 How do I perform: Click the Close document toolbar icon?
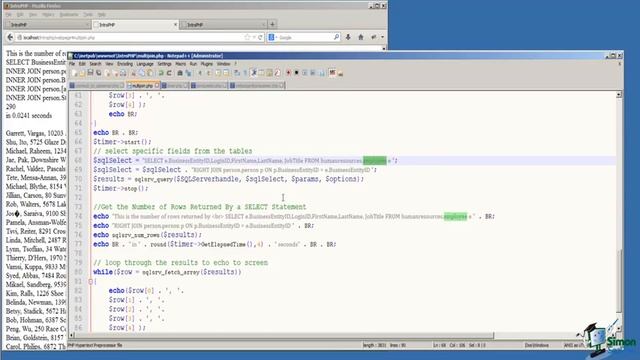(107, 73)
